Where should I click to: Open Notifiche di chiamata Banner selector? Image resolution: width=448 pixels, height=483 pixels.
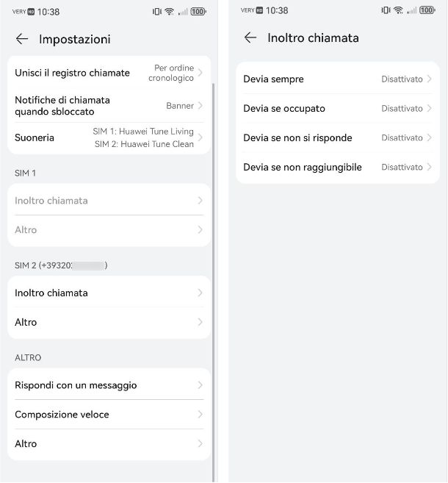109,106
